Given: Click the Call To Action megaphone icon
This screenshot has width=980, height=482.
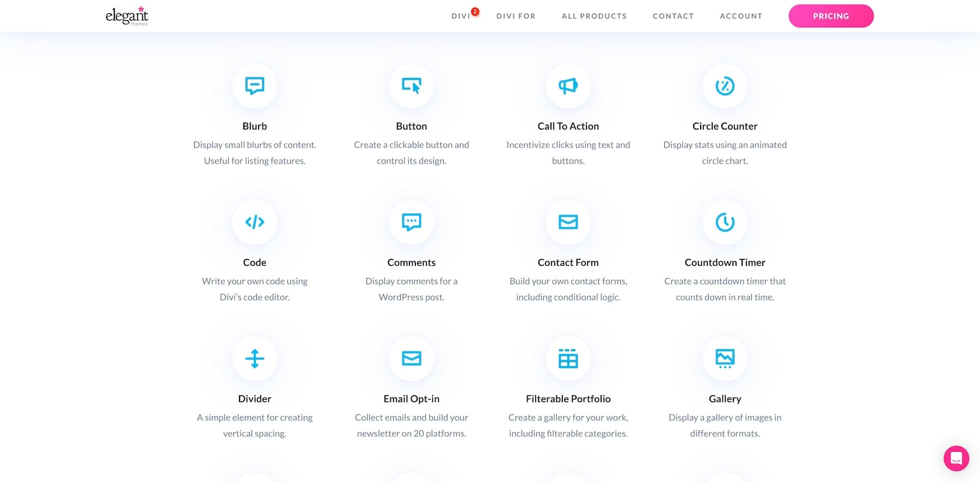Looking at the screenshot, I should tap(568, 86).
